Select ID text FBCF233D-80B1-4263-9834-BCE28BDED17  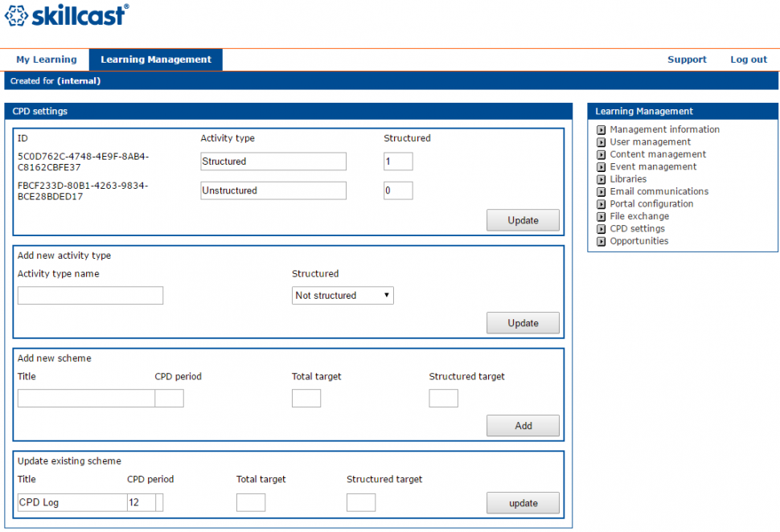(x=83, y=191)
